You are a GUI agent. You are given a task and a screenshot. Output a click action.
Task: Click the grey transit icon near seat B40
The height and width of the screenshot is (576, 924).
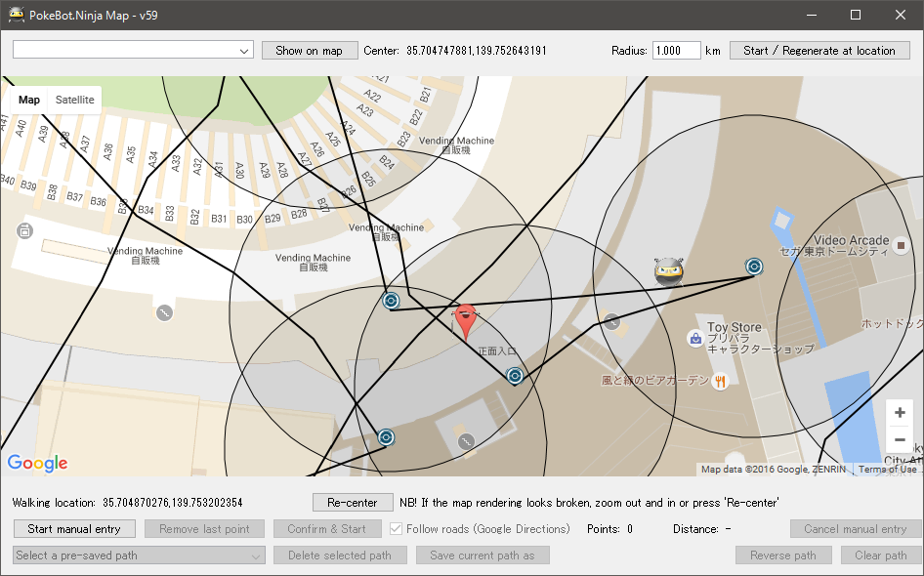click(x=24, y=230)
